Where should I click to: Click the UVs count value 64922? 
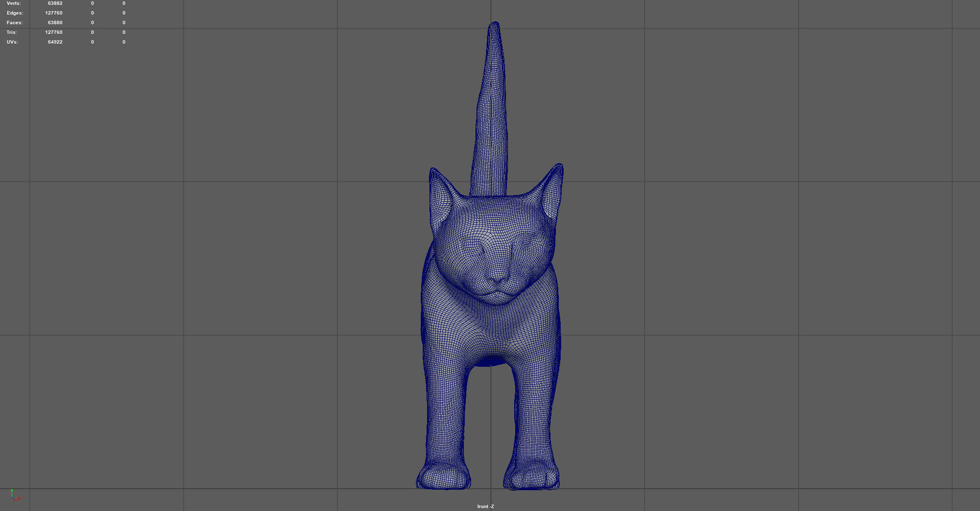pyautogui.click(x=55, y=42)
